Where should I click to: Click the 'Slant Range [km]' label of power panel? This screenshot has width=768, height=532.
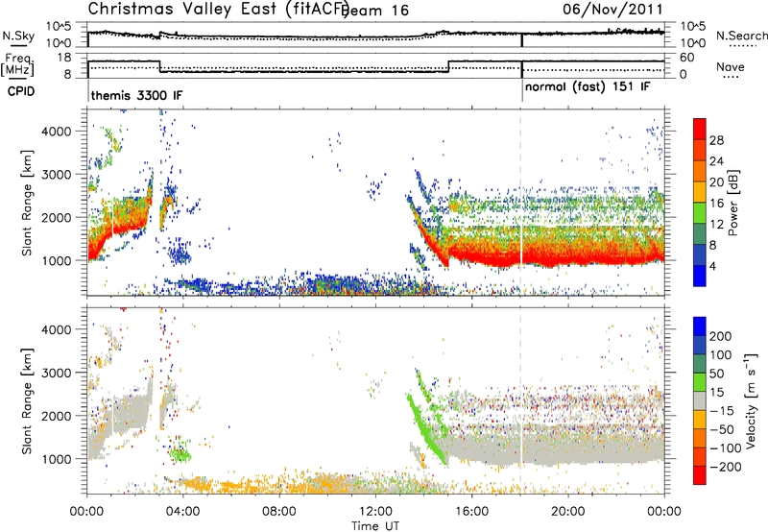[27, 203]
